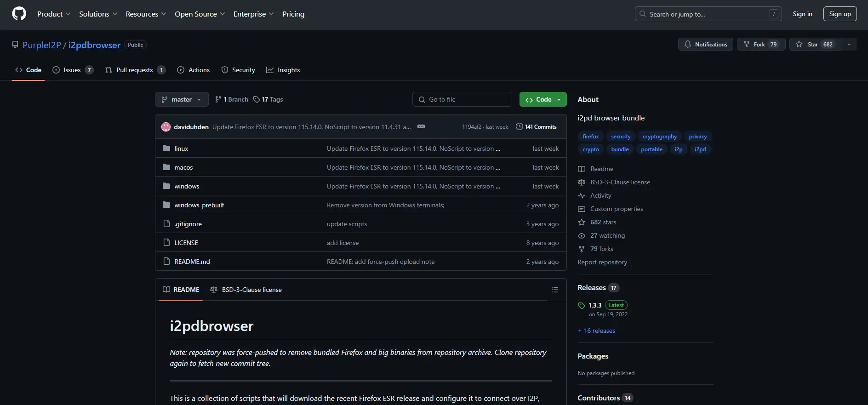
Task: Click the portable topic tag
Action: pyautogui.click(x=651, y=149)
